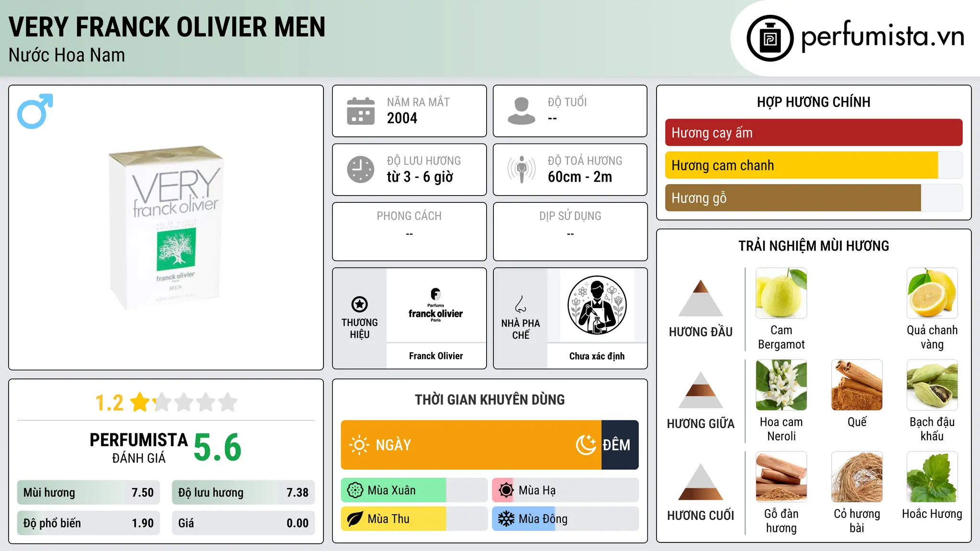Click the leaf icon for Mùa Thu
Viewport: 980px width, 551px height.
point(355,519)
